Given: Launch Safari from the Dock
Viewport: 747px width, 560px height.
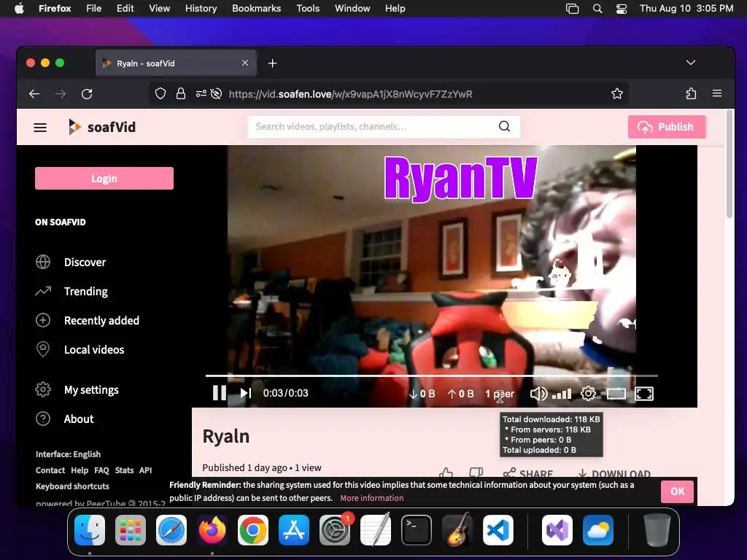Looking at the screenshot, I should (171, 530).
